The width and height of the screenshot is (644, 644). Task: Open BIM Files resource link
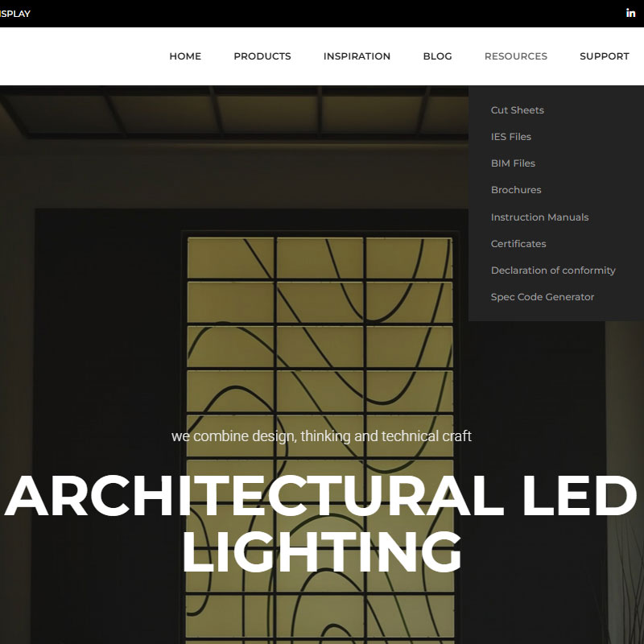tap(513, 163)
